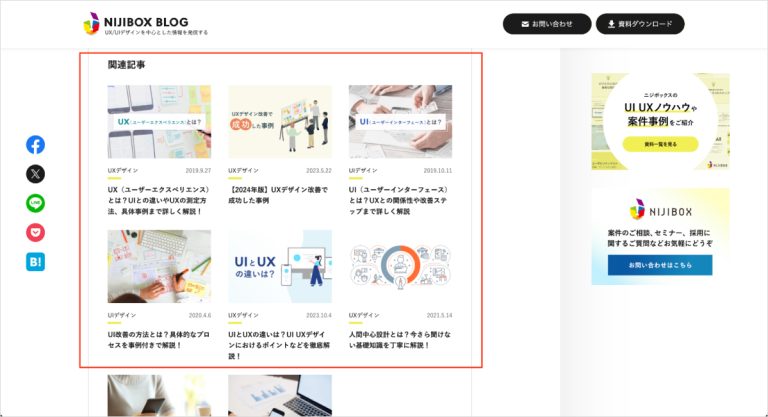
Task: Open the 資料ダウンロード header button
Action: pos(640,24)
